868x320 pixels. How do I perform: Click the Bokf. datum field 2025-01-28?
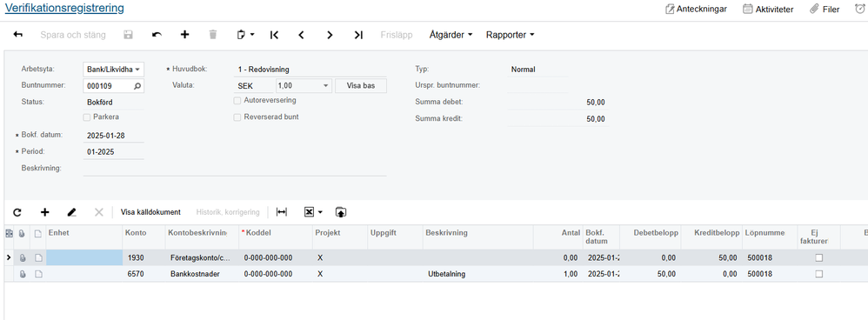(113, 135)
